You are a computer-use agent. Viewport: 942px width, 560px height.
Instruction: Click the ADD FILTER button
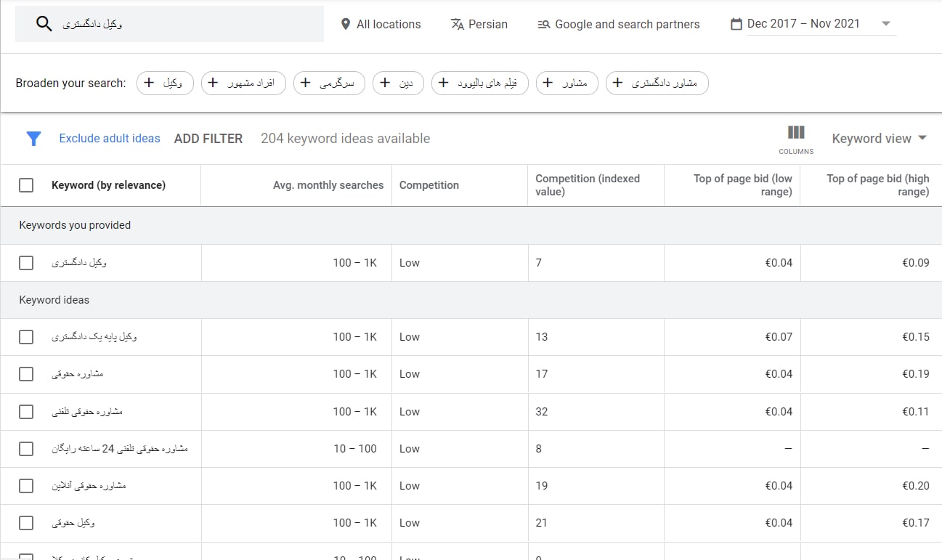(x=208, y=139)
